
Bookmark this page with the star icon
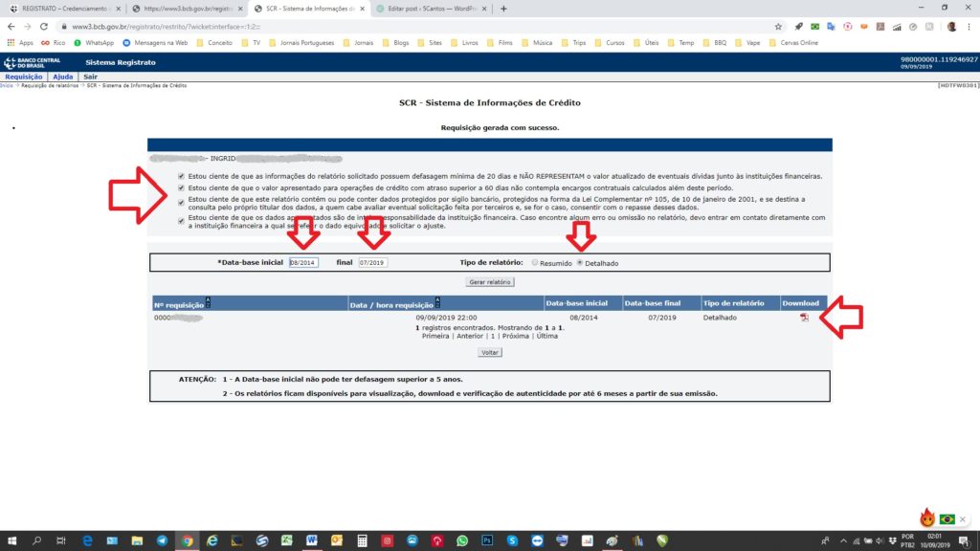(x=778, y=27)
